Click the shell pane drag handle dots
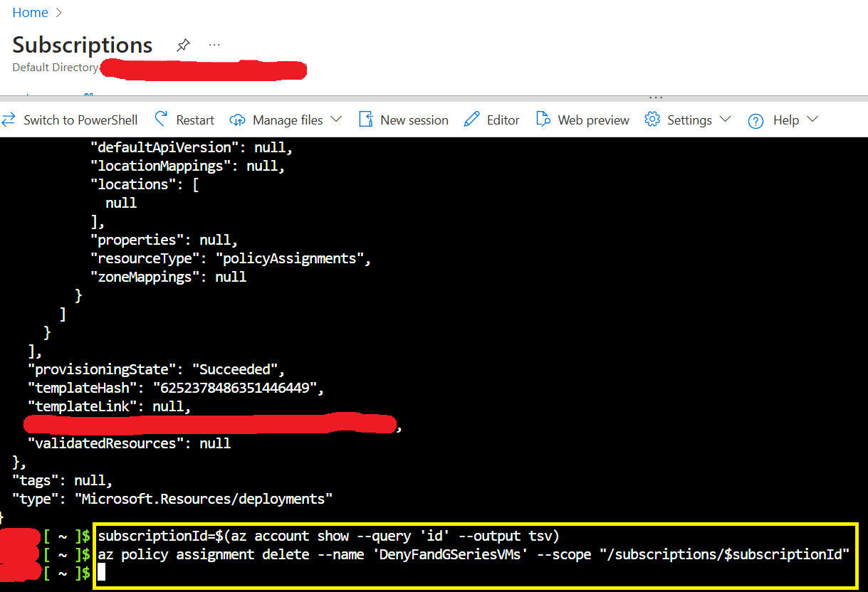The width and height of the screenshot is (868, 592). tap(656, 98)
